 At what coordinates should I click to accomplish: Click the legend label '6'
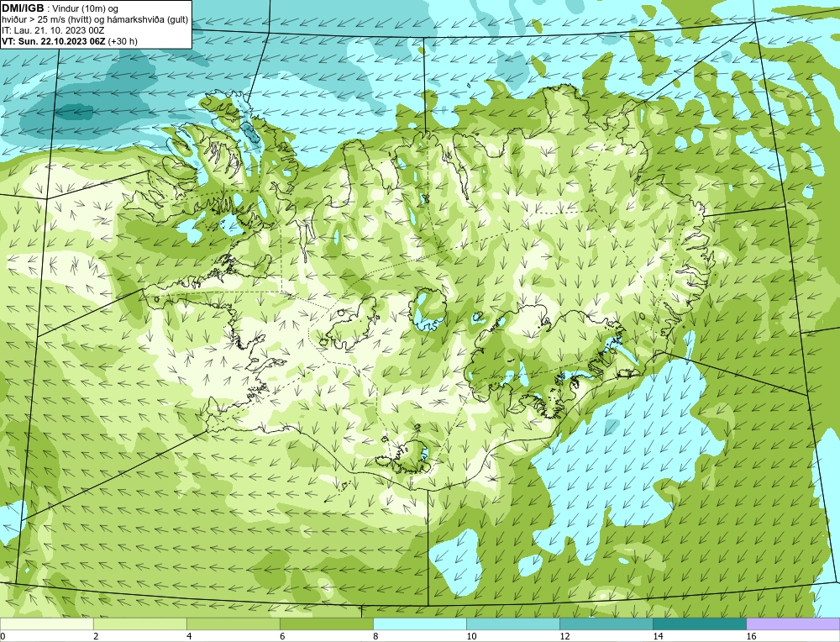[282, 636]
